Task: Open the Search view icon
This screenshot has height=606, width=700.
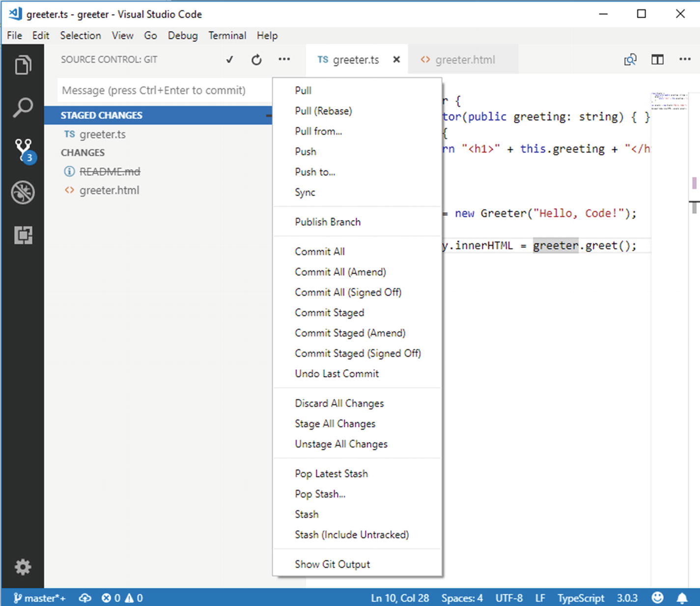Action: coord(23,108)
